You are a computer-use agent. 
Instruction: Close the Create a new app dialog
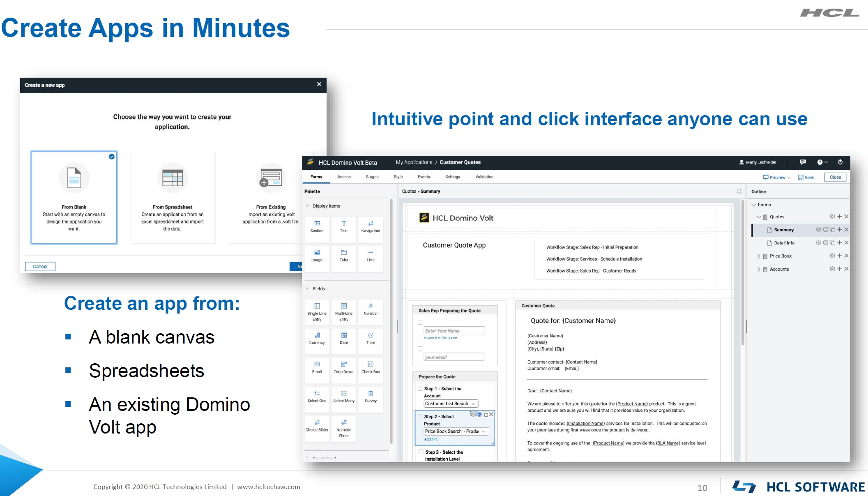tap(319, 84)
